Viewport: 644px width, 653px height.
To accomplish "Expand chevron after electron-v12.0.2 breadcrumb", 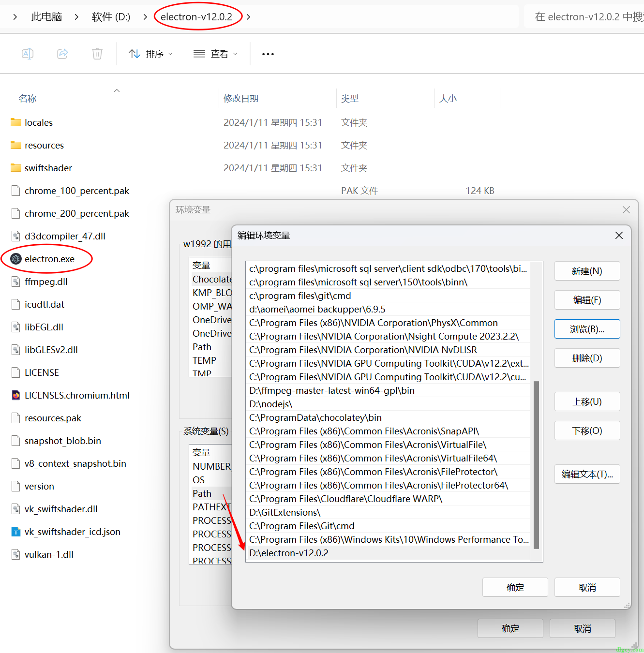I will click(x=248, y=17).
